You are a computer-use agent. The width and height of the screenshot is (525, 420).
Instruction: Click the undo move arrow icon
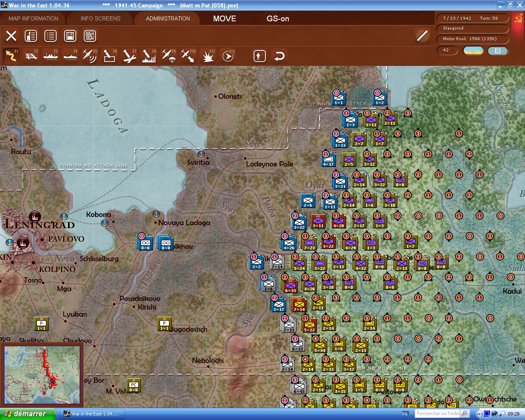[279, 56]
